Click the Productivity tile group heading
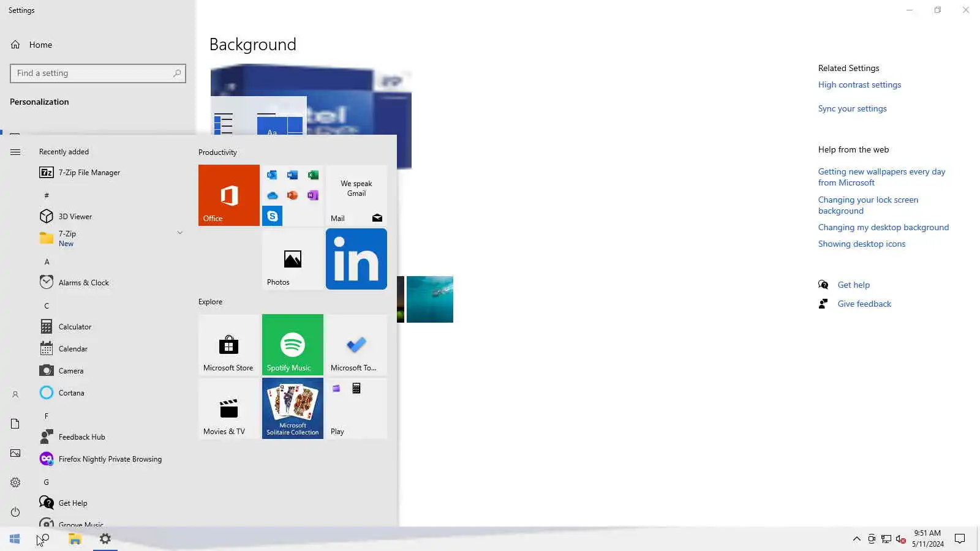The height and width of the screenshot is (551, 980). click(217, 152)
